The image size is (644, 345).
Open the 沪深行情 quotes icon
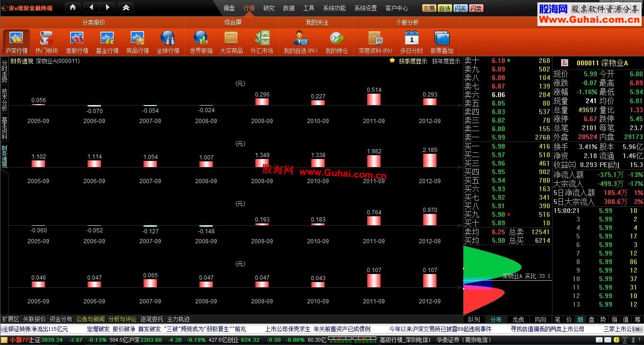(17, 43)
